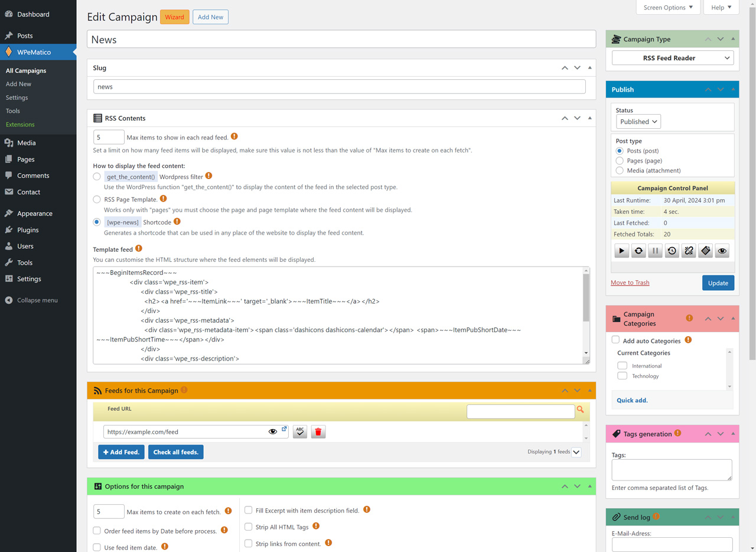Enable Order feed items by Date

click(x=97, y=531)
